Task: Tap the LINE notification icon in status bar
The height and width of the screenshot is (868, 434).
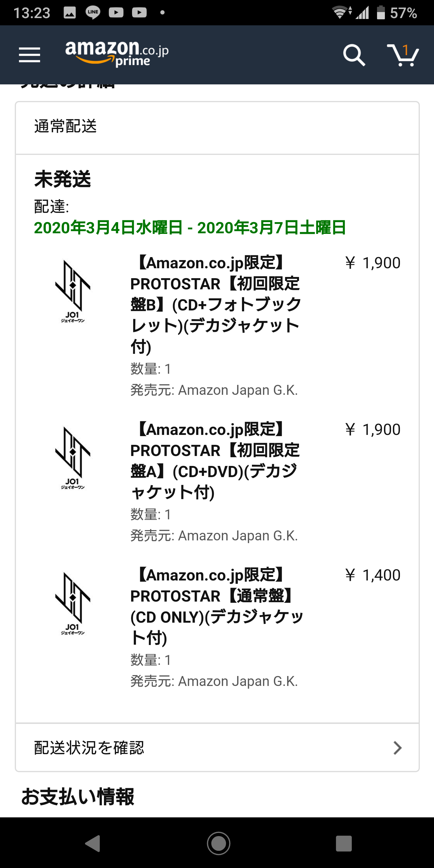Action: click(x=93, y=13)
